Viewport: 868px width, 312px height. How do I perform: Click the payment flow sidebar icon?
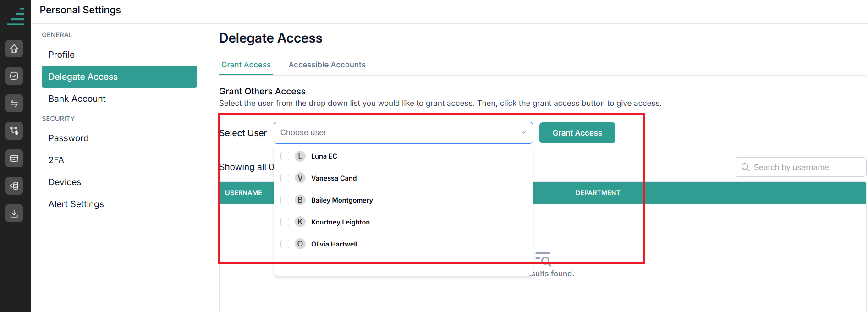point(14,131)
